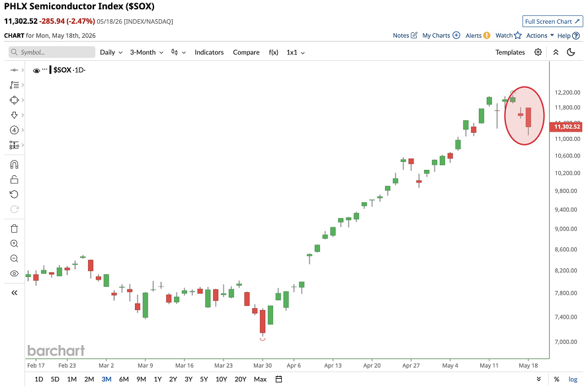Select the 2M range
Viewport: 588px width, 390px height.
89,379
